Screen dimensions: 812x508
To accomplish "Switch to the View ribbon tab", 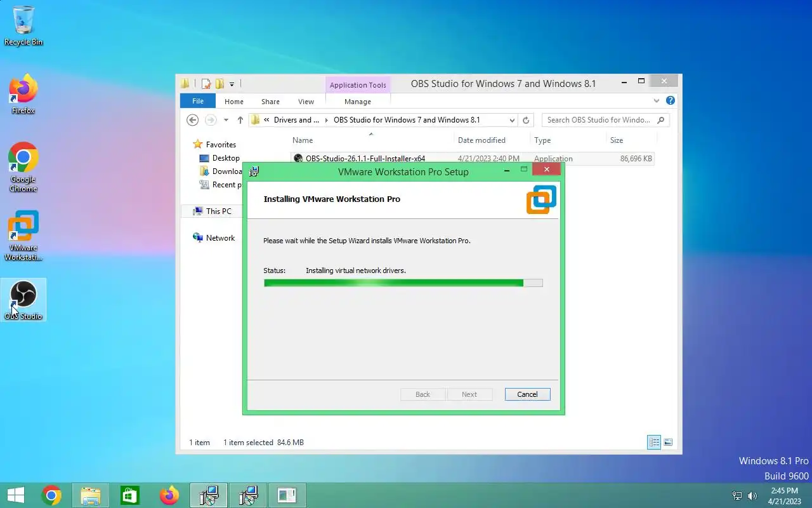I will click(306, 102).
